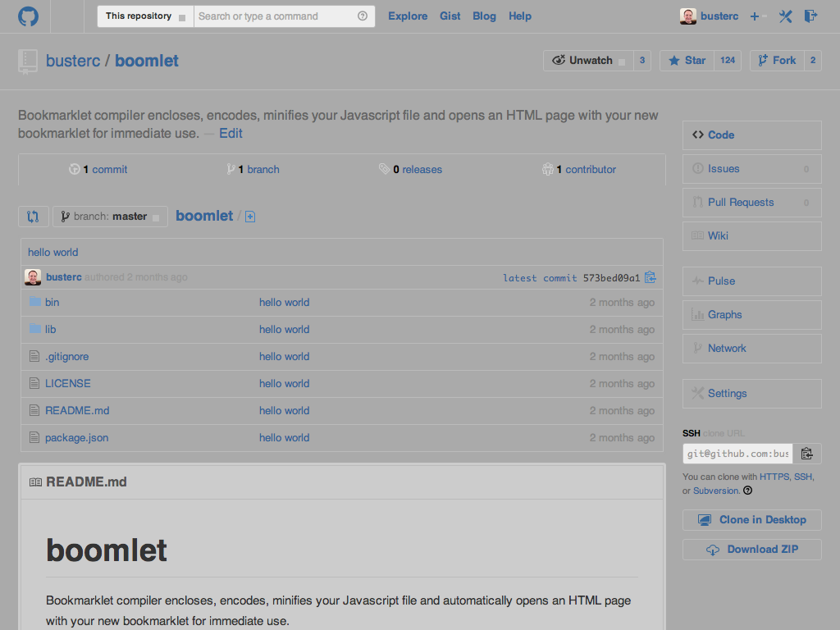Expand dropdown arrow next to plus icon
The image size is (840, 630).
coord(765,16)
